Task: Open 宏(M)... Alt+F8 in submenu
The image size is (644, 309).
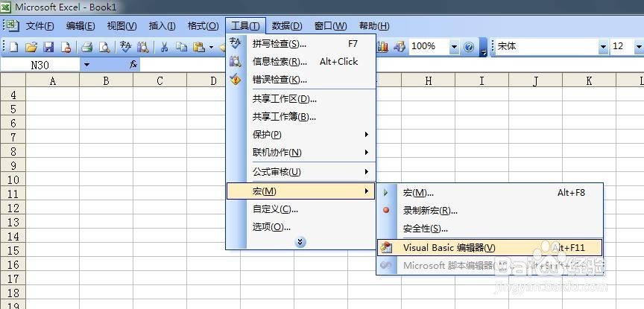Action: (x=490, y=192)
